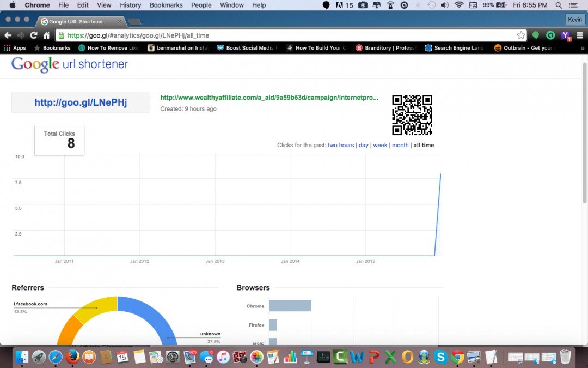Open Google Chrome icon in dock
The width and height of the screenshot is (588, 368).
pos(457,357)
